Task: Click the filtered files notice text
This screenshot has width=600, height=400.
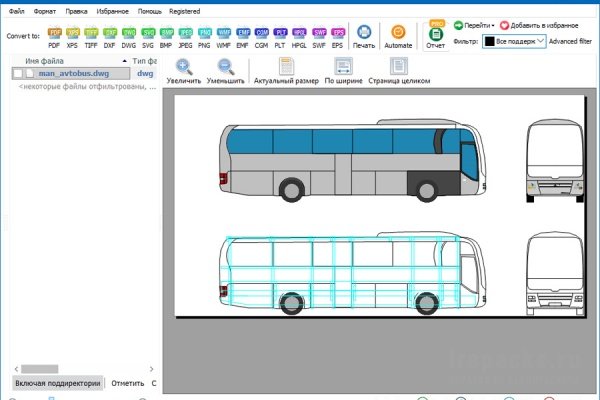Action: [x=88, y=87]
